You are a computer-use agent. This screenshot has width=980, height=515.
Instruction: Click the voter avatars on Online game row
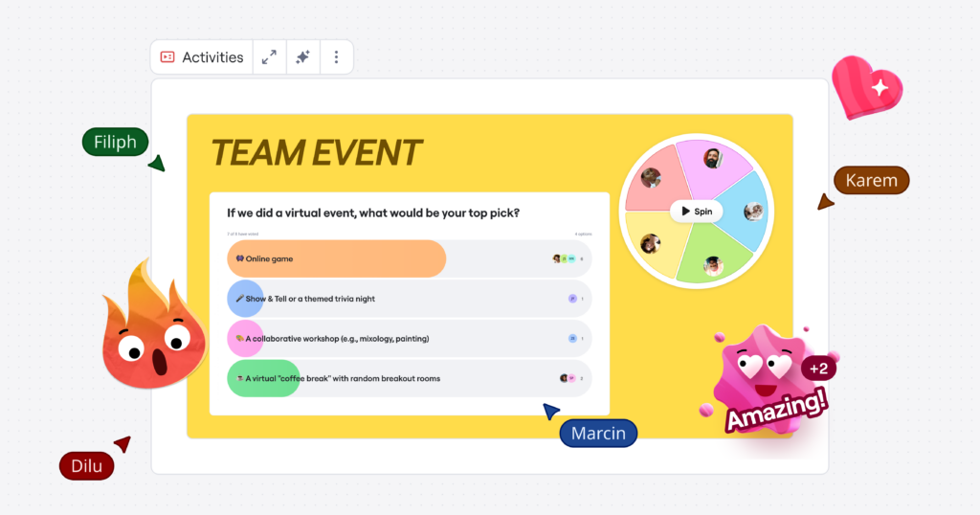click(x=563, y=258)
